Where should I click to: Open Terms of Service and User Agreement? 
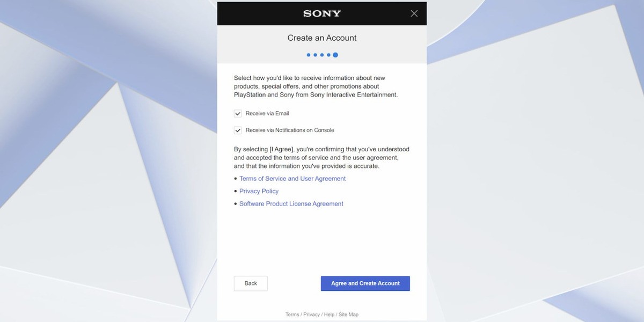pos(292,179)
